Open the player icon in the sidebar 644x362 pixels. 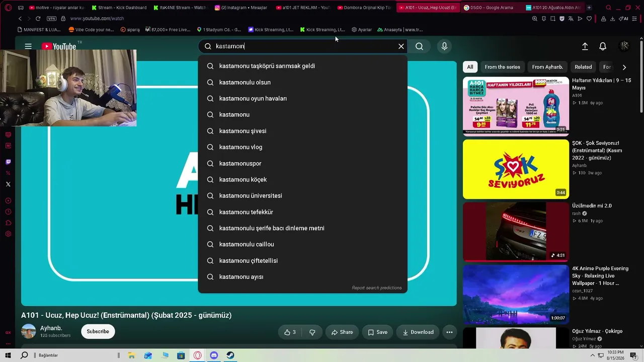click(x=8, y=201)
